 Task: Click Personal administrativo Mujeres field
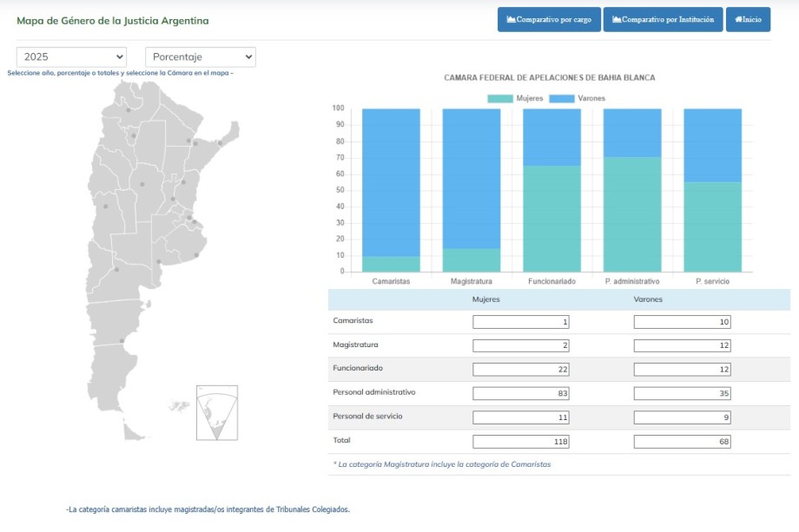click(x=521, y=394)
